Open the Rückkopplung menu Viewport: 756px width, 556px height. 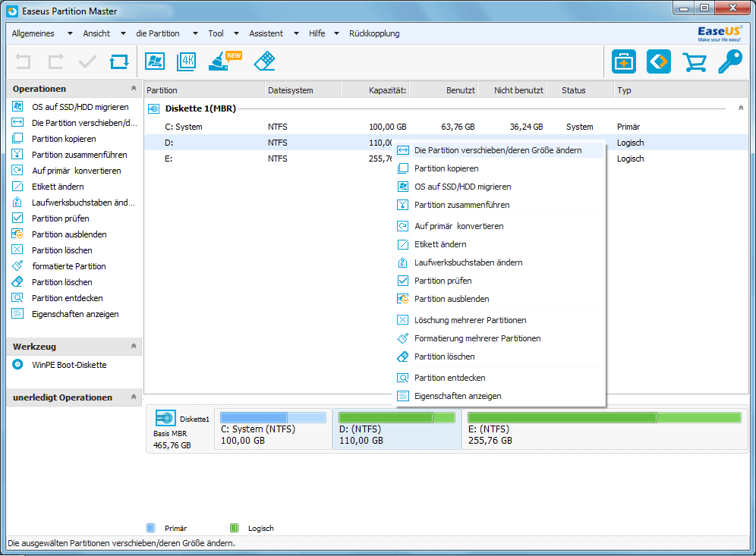pyautogui.click(x=374, y=33)
